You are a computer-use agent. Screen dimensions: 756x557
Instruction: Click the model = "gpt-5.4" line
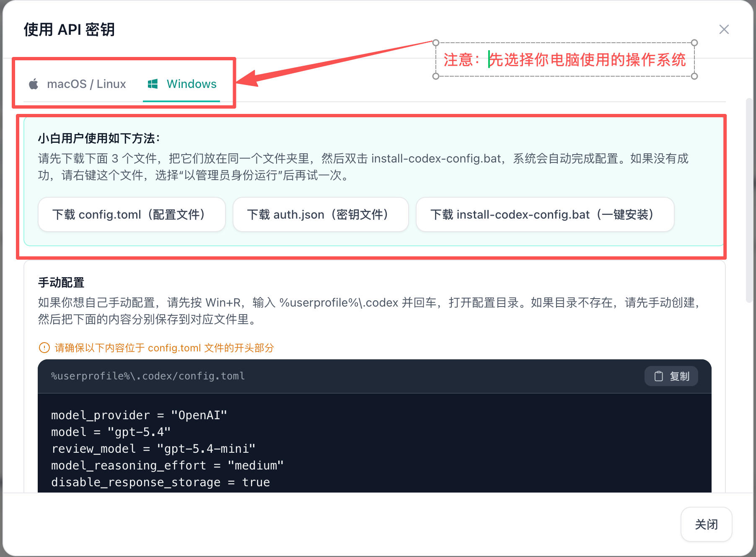[111, 432]
